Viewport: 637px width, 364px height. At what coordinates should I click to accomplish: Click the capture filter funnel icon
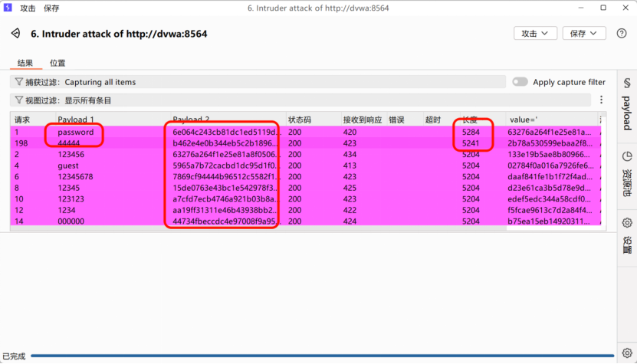click(18, 82)
